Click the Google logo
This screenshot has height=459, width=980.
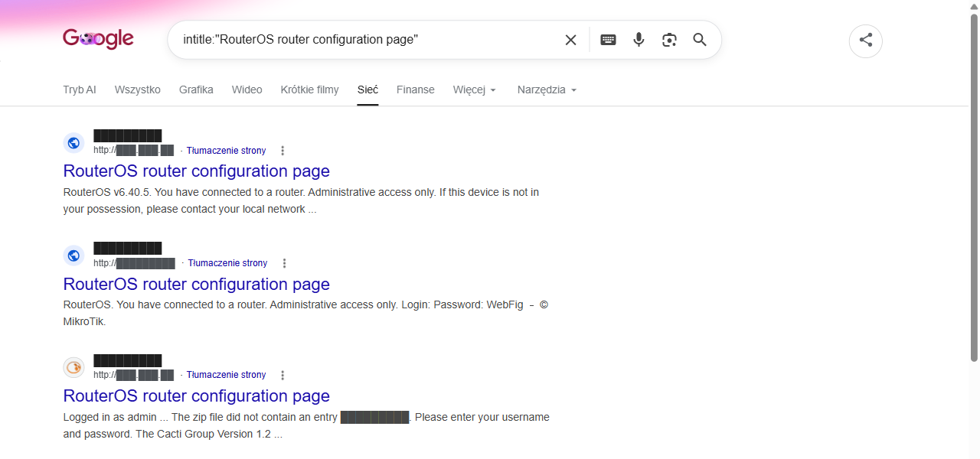tap(98, 38)
